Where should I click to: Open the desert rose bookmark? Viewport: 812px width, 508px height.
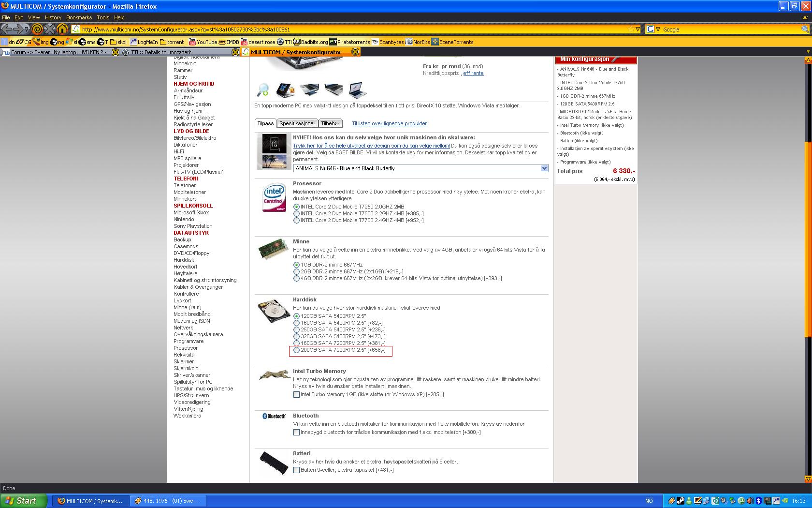click(258, 42)
